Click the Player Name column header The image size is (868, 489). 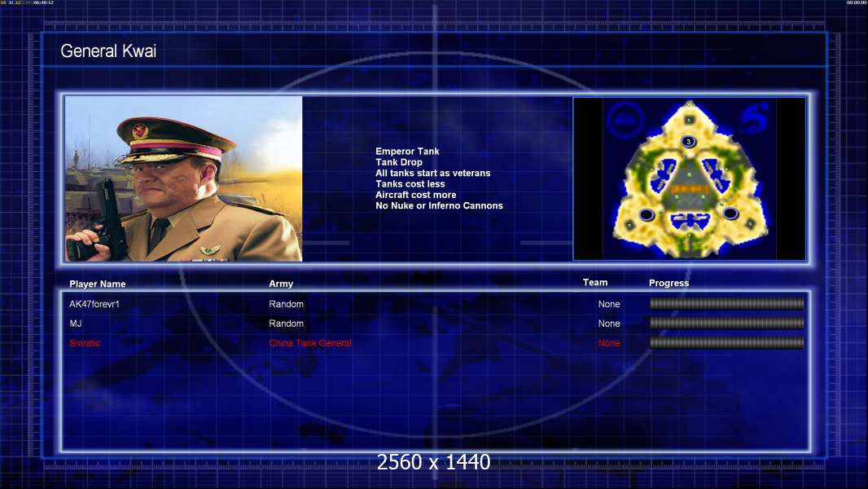98,284
